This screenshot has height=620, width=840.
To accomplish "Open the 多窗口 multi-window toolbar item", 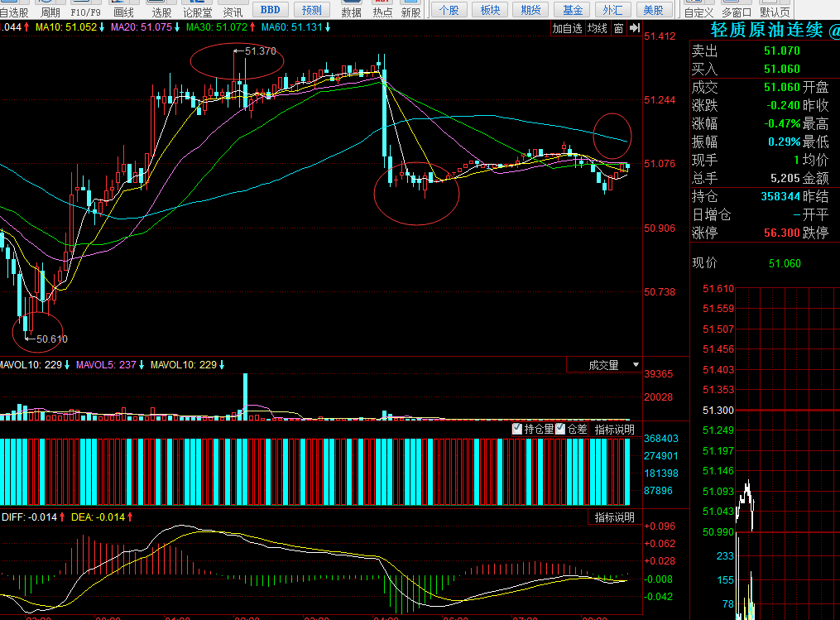I will (x=737, y=8).
